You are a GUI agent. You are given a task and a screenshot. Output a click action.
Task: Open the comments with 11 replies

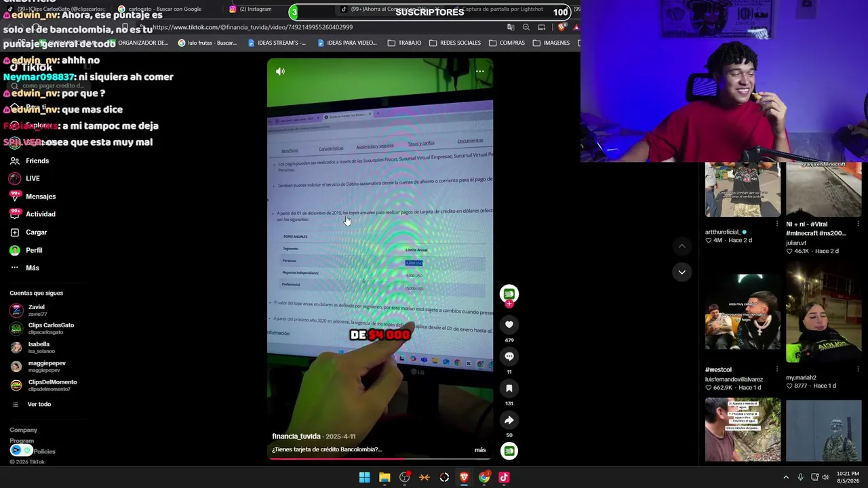click(x=509, y=357)
